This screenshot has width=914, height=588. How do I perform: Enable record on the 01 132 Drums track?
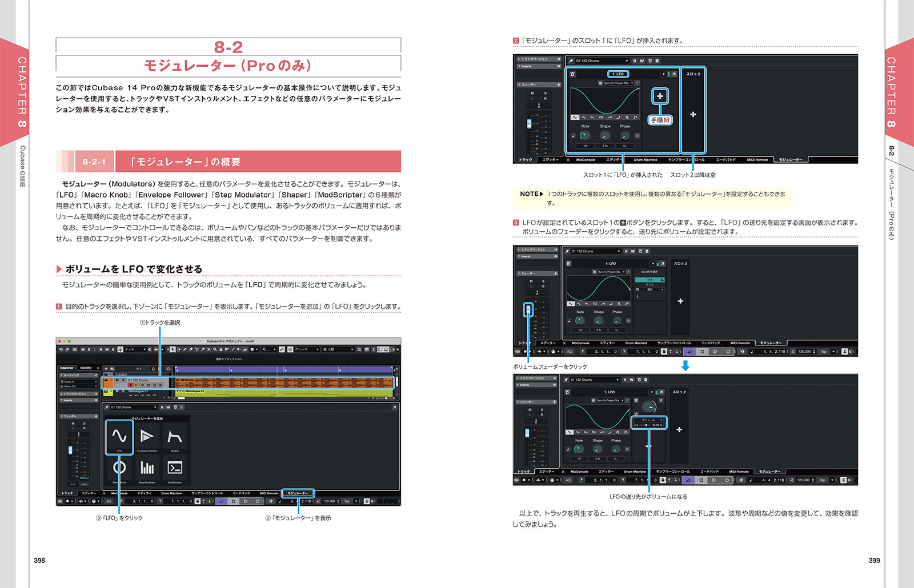click(130, 385)
